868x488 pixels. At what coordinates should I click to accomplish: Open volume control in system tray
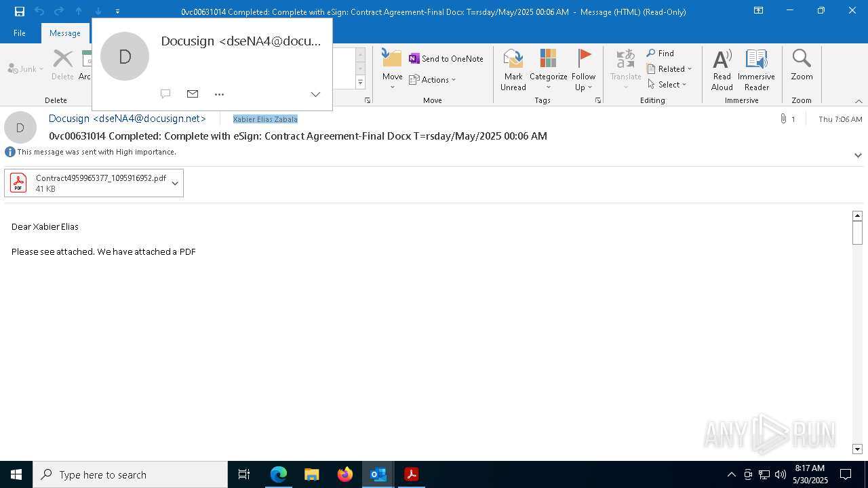(x=780, y=474)
